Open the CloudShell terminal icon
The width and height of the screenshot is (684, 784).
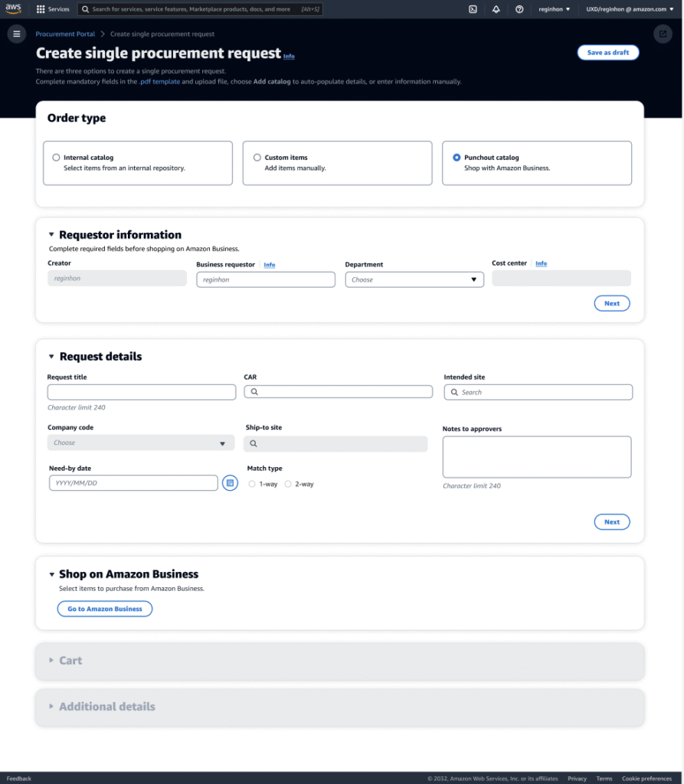point(473,9)
